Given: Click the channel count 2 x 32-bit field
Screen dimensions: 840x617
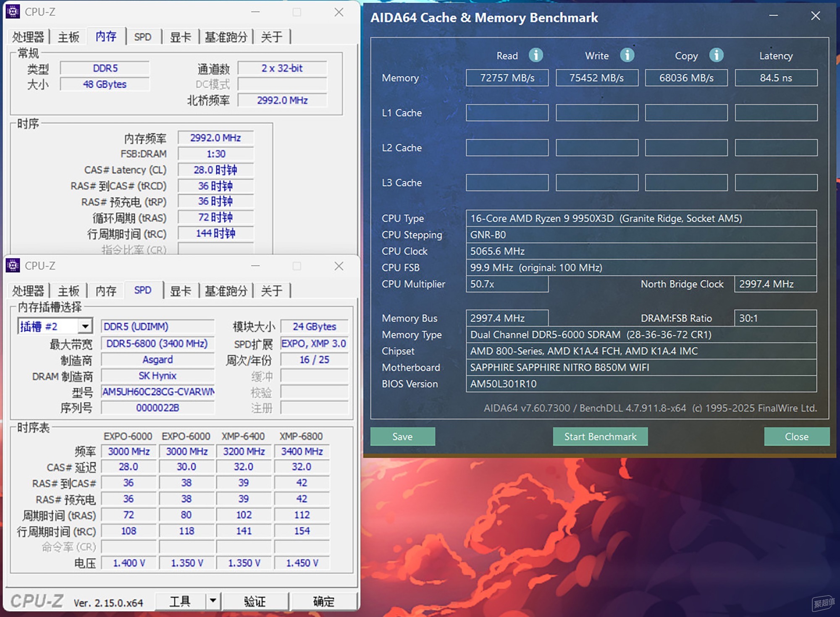Looking at the screenshot, I should [282, 68].
